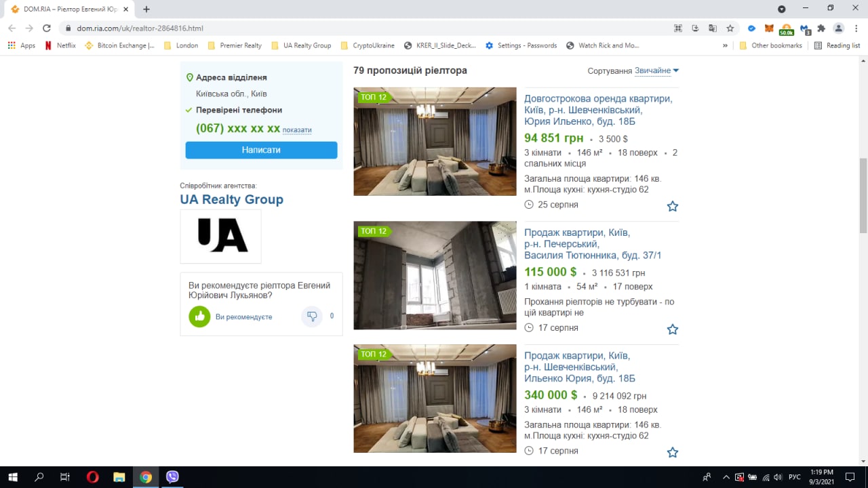This screenshot has height=488, width=868.
Task: Open the Windows Start menu
Action: (13, 477)
